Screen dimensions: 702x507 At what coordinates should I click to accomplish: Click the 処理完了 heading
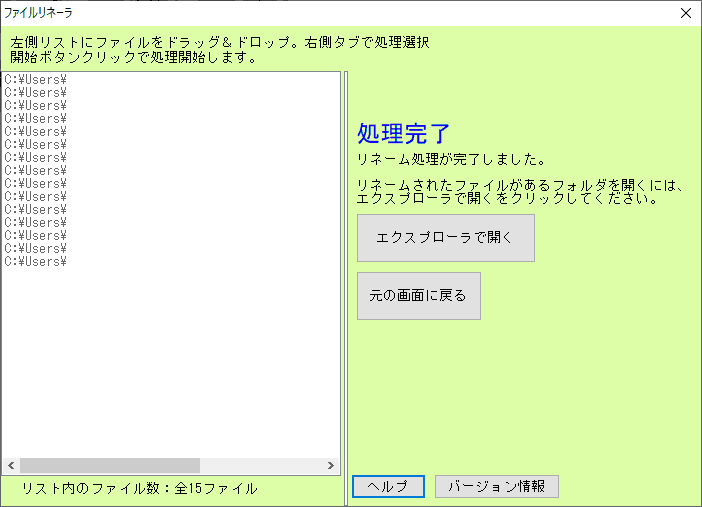coord(404,134)
